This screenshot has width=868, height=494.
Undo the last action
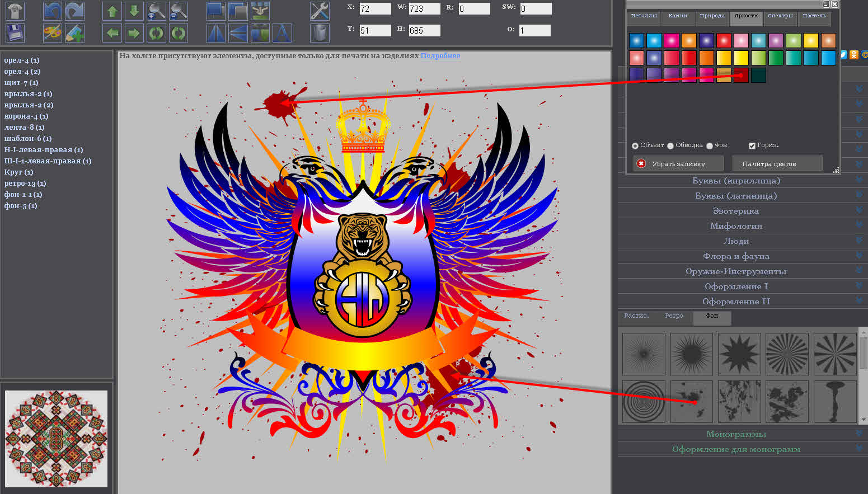[x=53, y=11]
